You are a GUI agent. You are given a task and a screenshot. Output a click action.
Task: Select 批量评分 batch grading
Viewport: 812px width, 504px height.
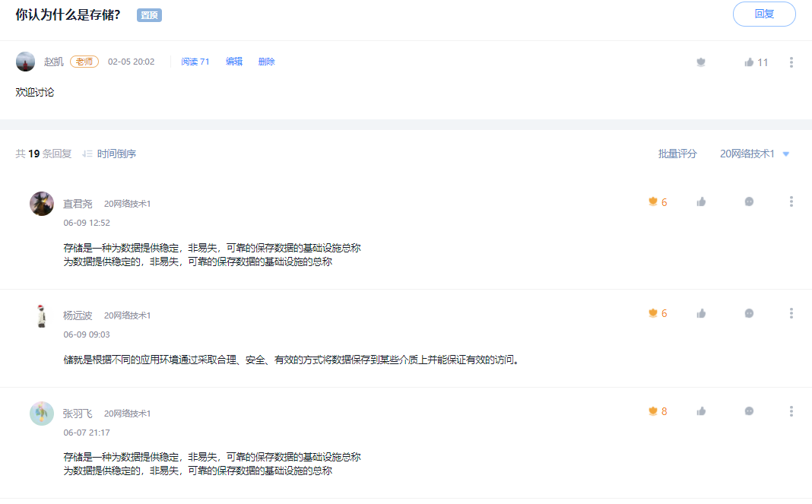coord(677,153)
